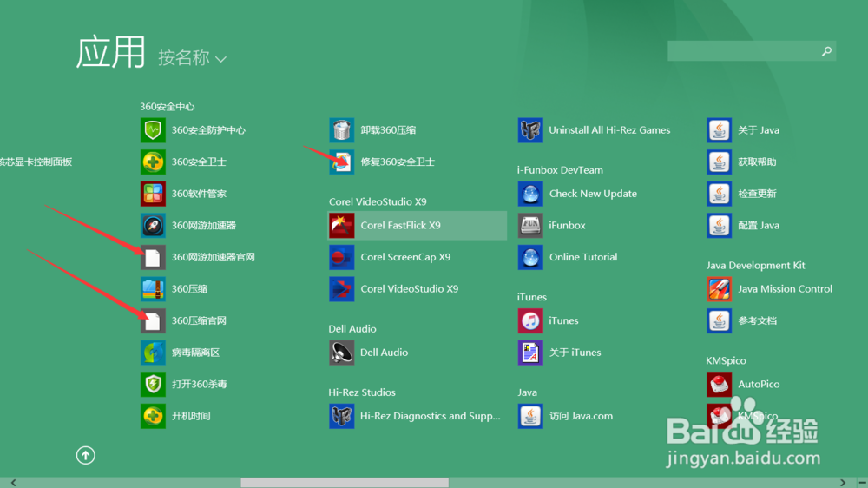Viewport: 868px width, 488px height.
Task: Click the 360安全中心 group header
Action: pyautogui.click(x=167, y=106)
